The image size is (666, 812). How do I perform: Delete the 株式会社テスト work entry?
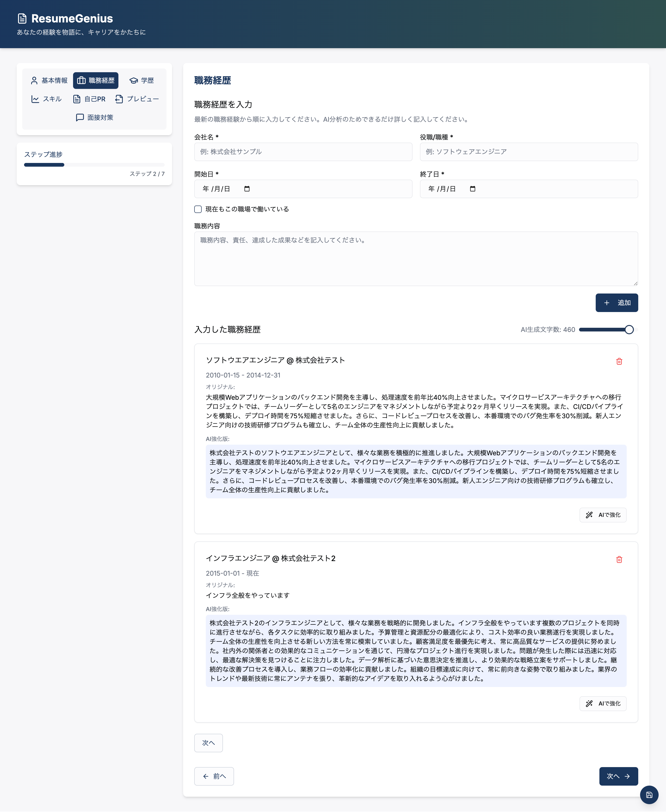pos(619,361)
